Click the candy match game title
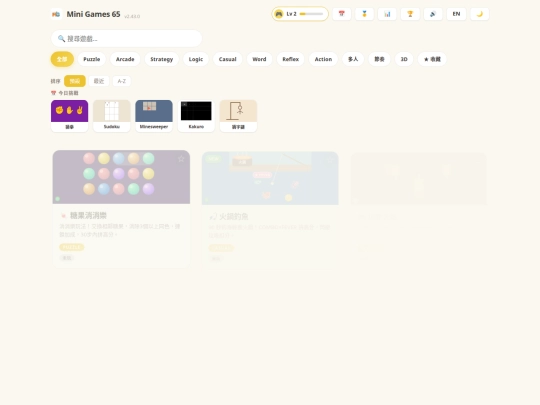 click(88, 216)
